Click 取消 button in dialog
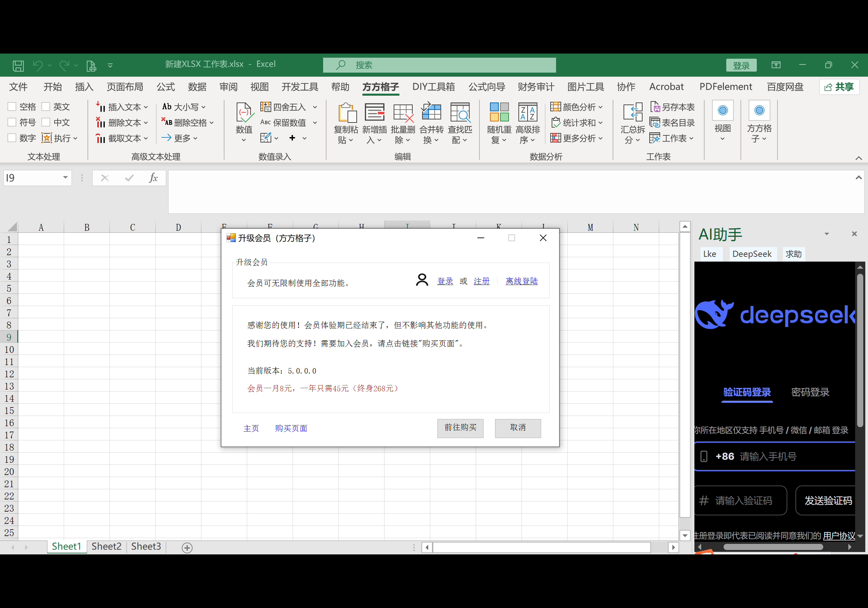 pyautogui.click(x=517, y=428)
